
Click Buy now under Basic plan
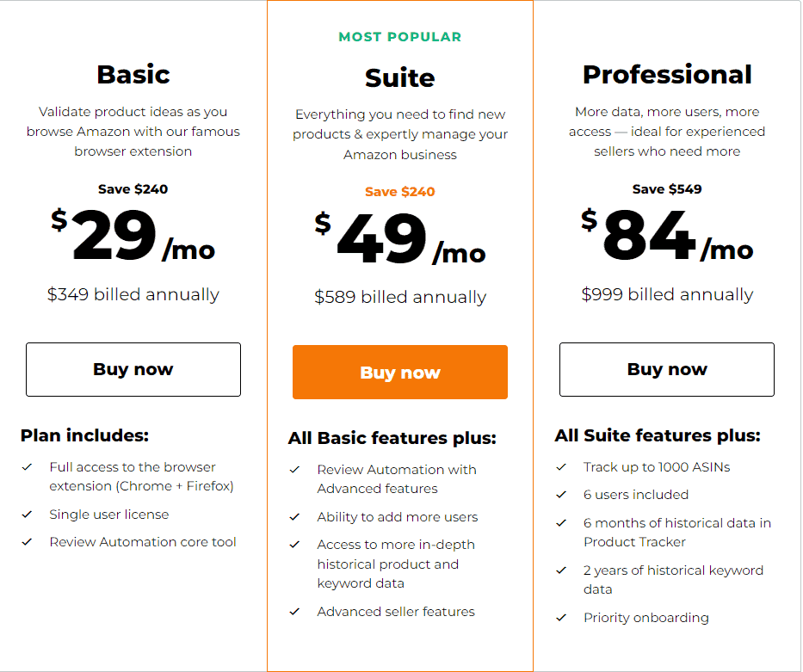pos(133,369)
